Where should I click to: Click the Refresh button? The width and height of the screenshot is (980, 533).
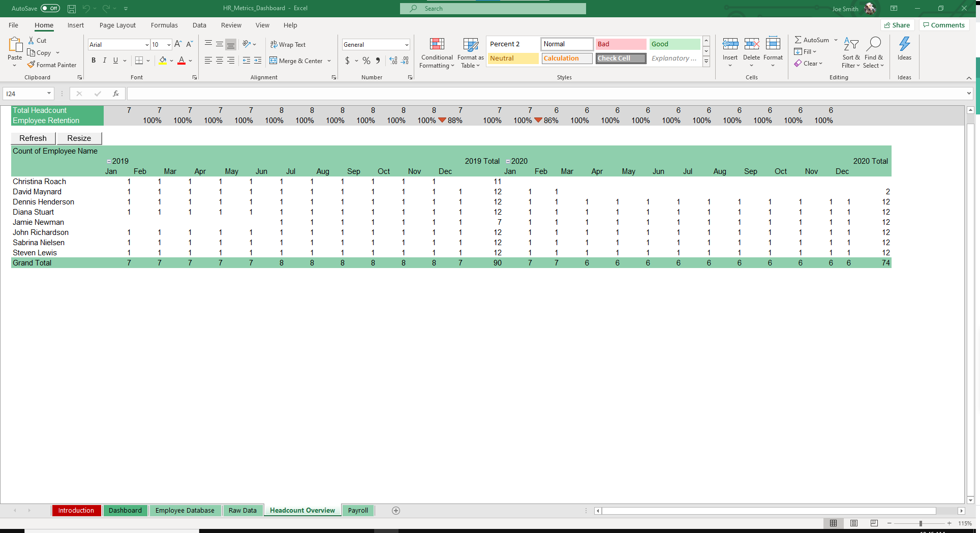[x=33, y=138]
